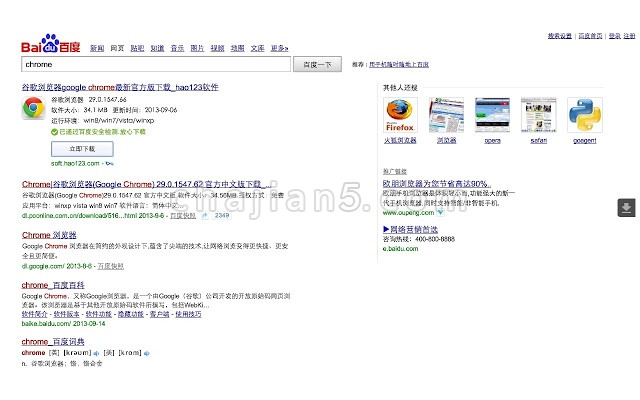Click the Chrome browser icon in first result
This screenshot has height=400, width=640.
33,108
